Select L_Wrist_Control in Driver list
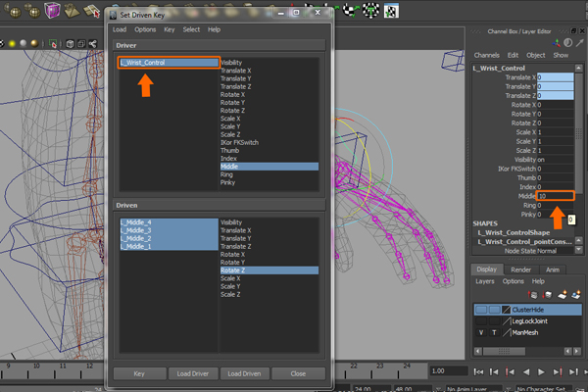This screenshot has height=392, width=588. tap(169, 63)
